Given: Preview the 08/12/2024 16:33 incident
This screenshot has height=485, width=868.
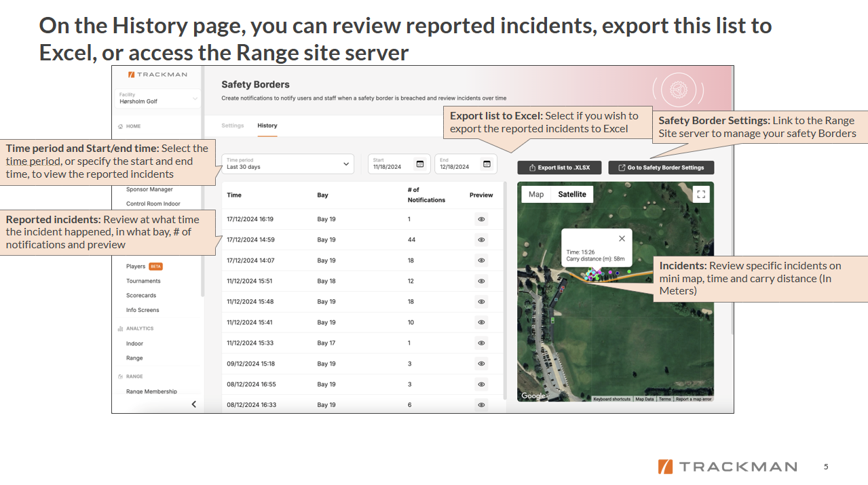Looking at the screenshot, I should pos(481,405).
